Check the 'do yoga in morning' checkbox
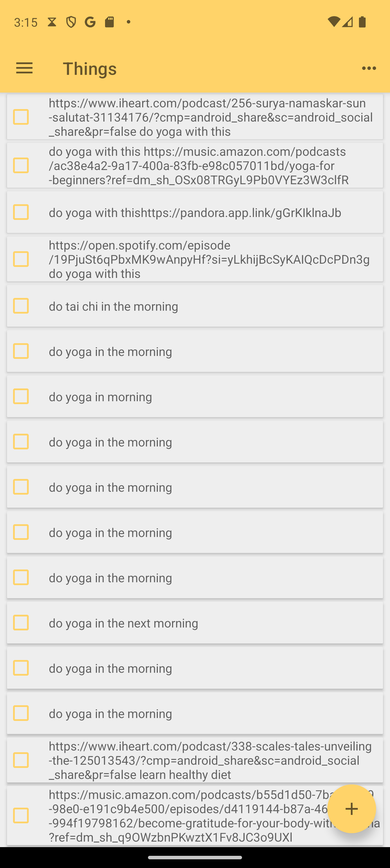 coord(21,396)
